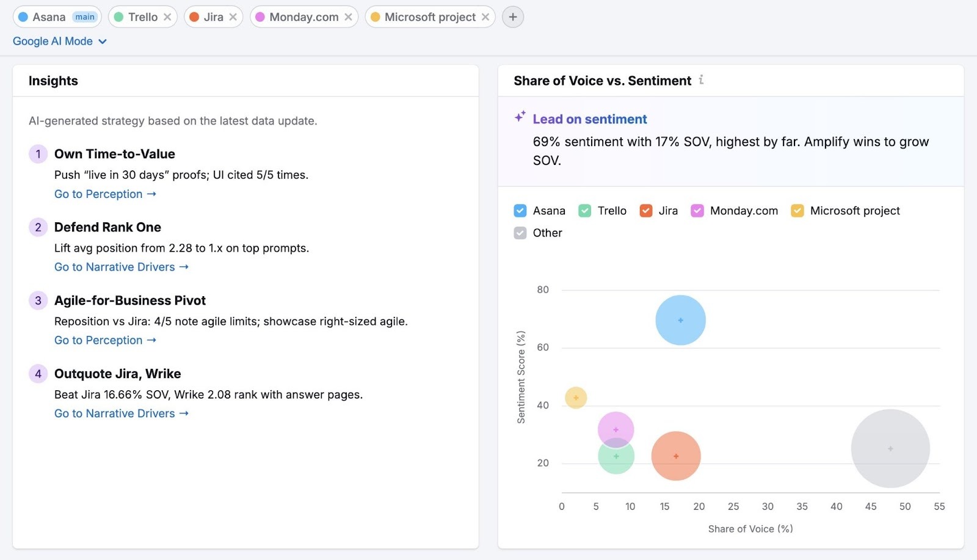Click the plus icon to add a new competitor
Image resolution: width=977 pixels, height=560 pixels.
(x=512, y=16)
